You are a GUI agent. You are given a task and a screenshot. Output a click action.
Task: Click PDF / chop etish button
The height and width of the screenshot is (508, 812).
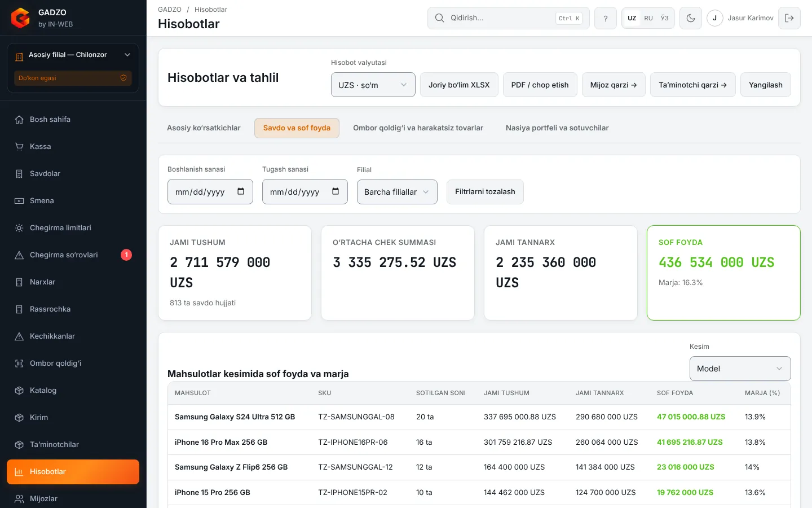[540, 85]
